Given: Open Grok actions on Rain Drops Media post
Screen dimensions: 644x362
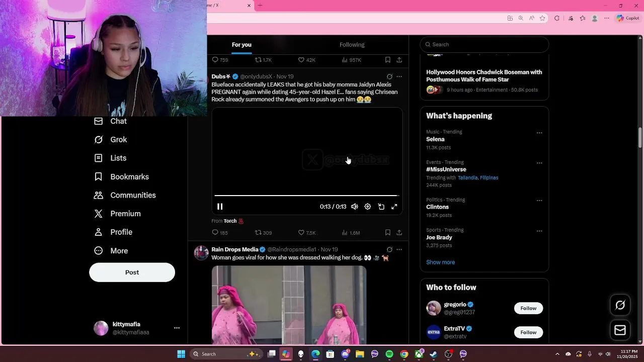Looking at the screenshot, I should (x=389, y=249).
